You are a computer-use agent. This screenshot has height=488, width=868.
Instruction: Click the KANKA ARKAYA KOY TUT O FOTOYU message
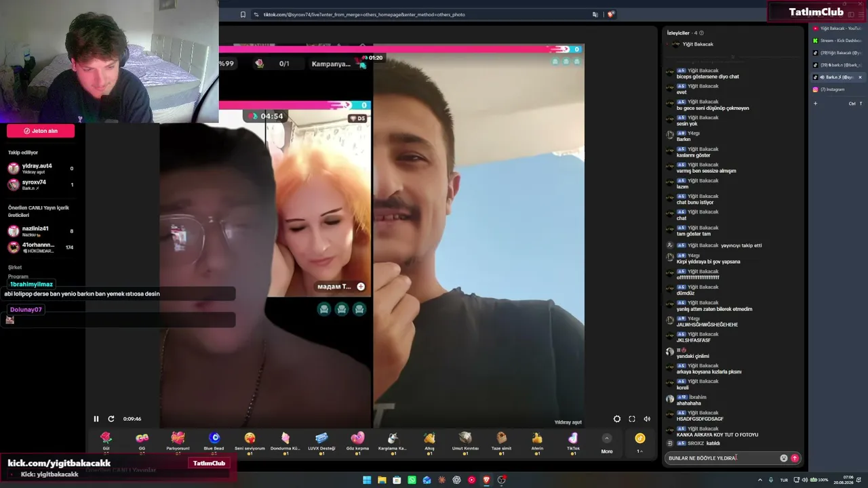click(717, 435)
